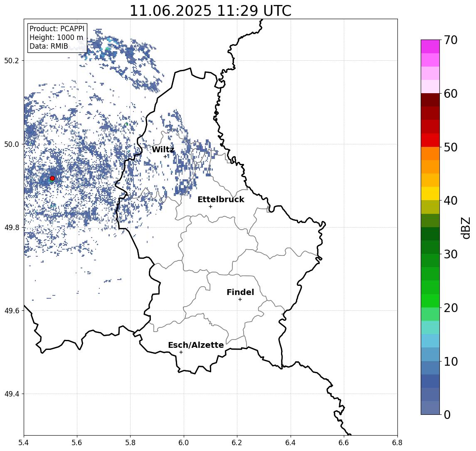Click the 6.4 longitude axis label
476x451 pixels.
[x=291, y=443]
